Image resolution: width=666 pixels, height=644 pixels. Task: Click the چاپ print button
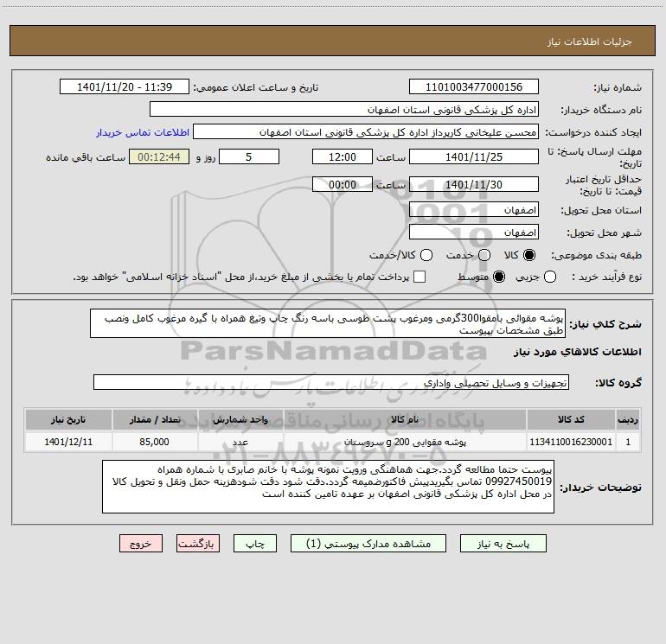click(255, 544)
